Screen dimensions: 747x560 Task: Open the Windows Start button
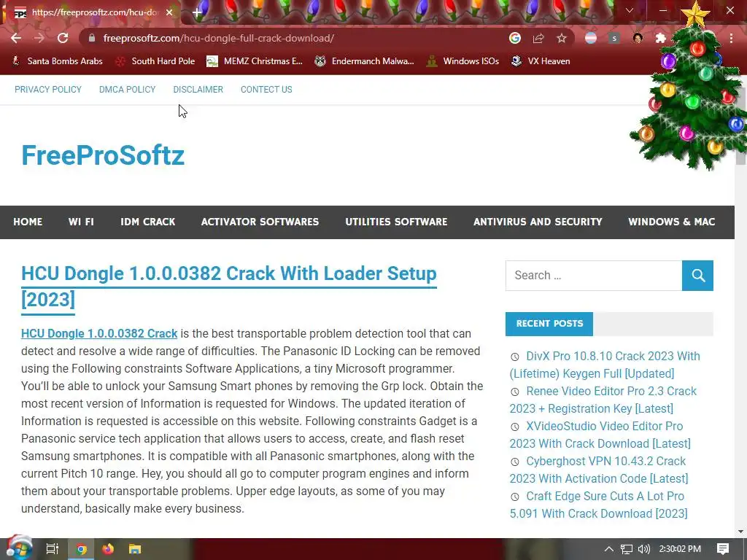19,548
